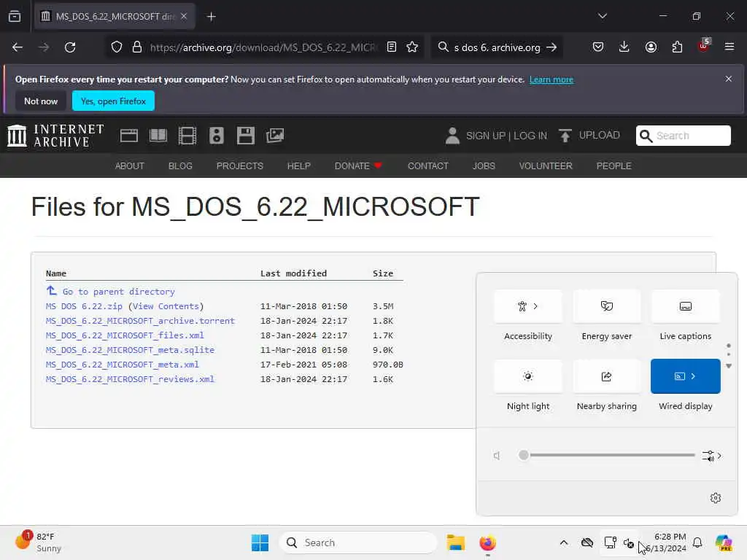
Task: Open the Firefox hamburger menu
Action: tap(729, 47)
